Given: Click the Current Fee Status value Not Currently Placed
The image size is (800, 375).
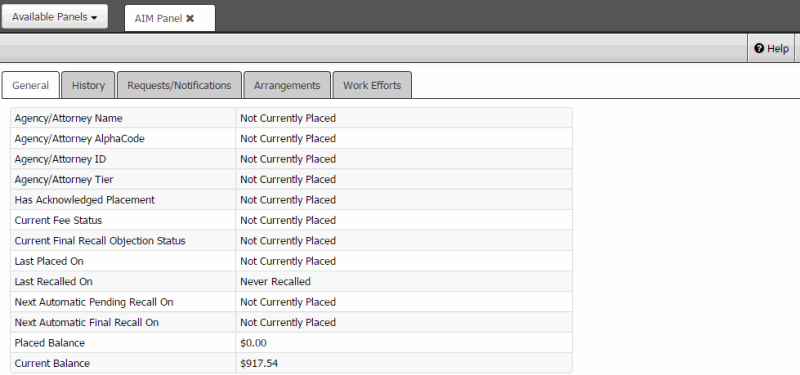Looking at the screenshot, I should (x=288, y=220).
